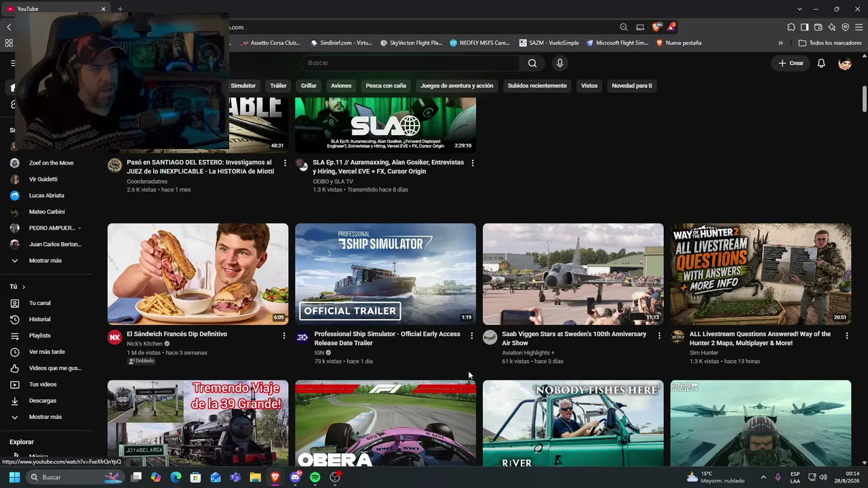This screenshot has height=488, width=868.
Task: Open Playlists in the sidebar
Action: click(39, 335)
